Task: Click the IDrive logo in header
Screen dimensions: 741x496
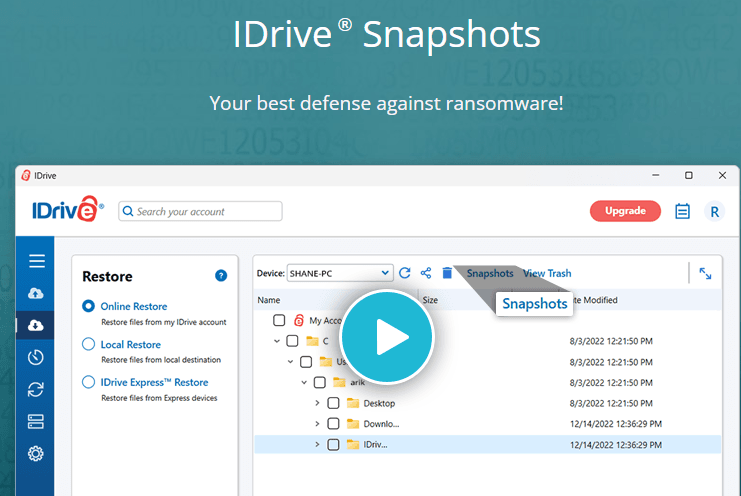Action: coord(68,209)
